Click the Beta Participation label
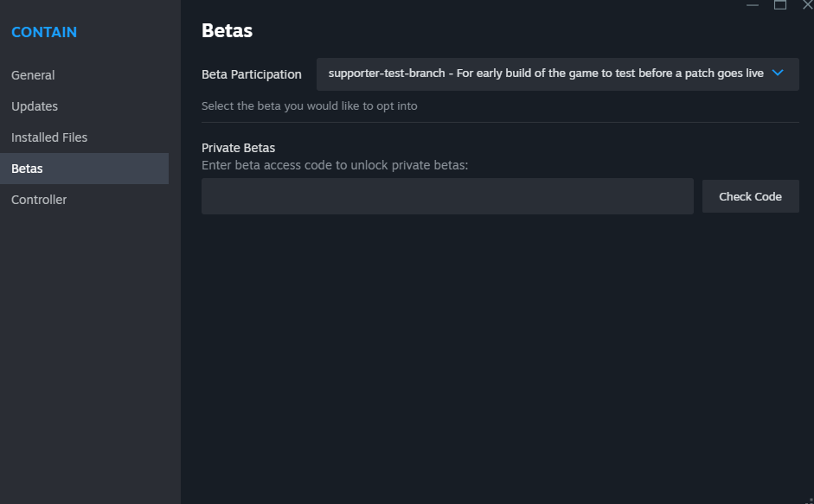The width and height of the screenshot is (814, 504). coord(251,74)
